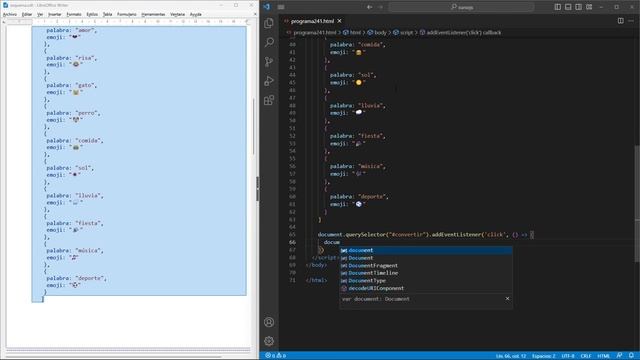Click the errors and warnings status indicator
The width and height of the screenshot is (640, 360).
[x=276, y=356]
